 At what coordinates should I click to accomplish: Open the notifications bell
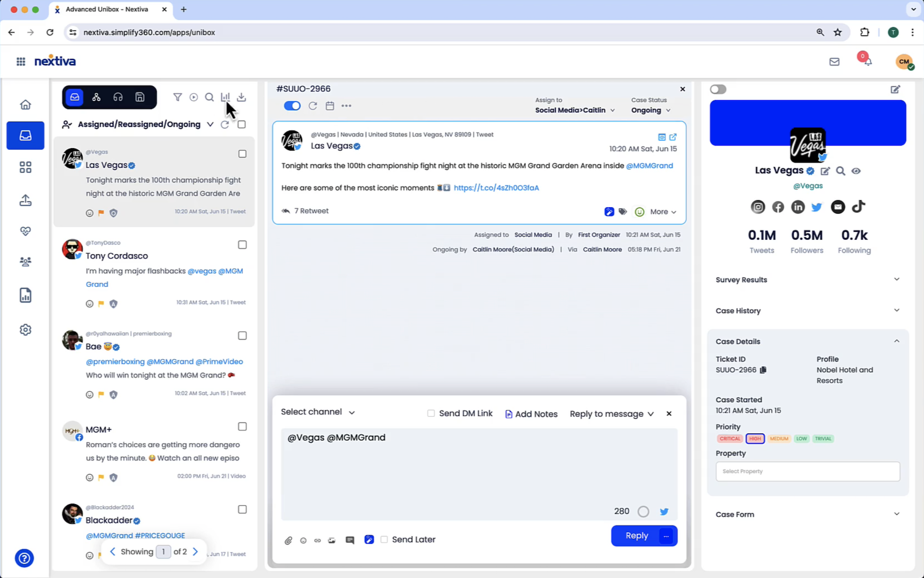(868, 61)
